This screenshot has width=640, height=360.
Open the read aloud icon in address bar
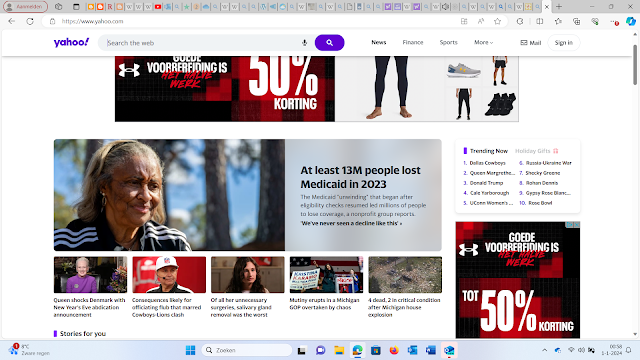(x=481, y=21)
